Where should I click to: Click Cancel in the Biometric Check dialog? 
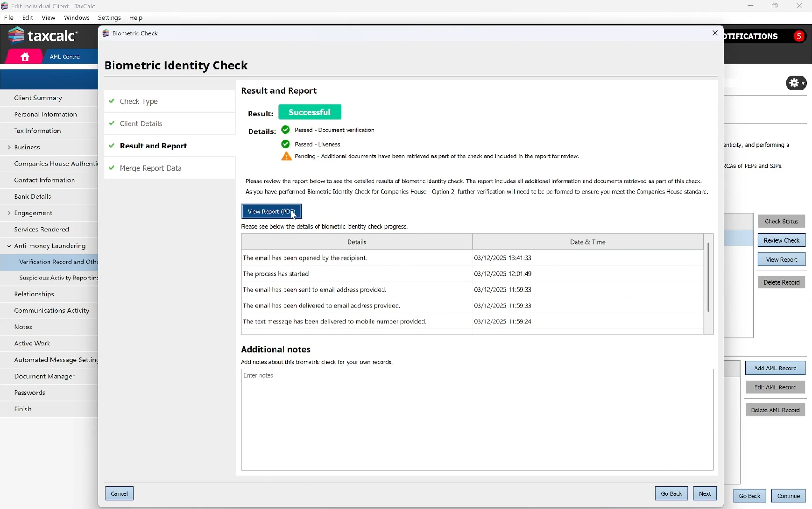(119, 493)
